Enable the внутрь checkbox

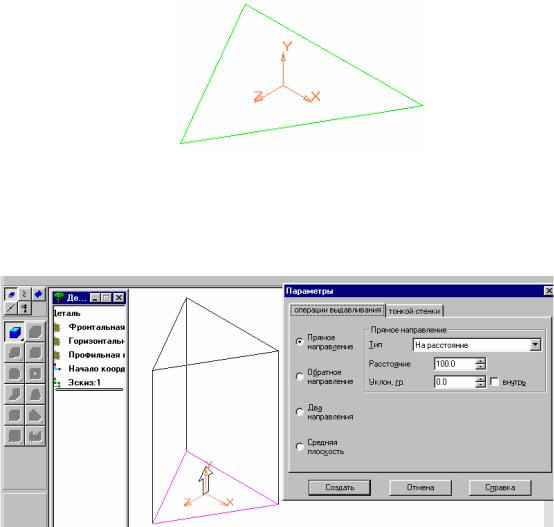pyautogui.click(x=495, y=382)
